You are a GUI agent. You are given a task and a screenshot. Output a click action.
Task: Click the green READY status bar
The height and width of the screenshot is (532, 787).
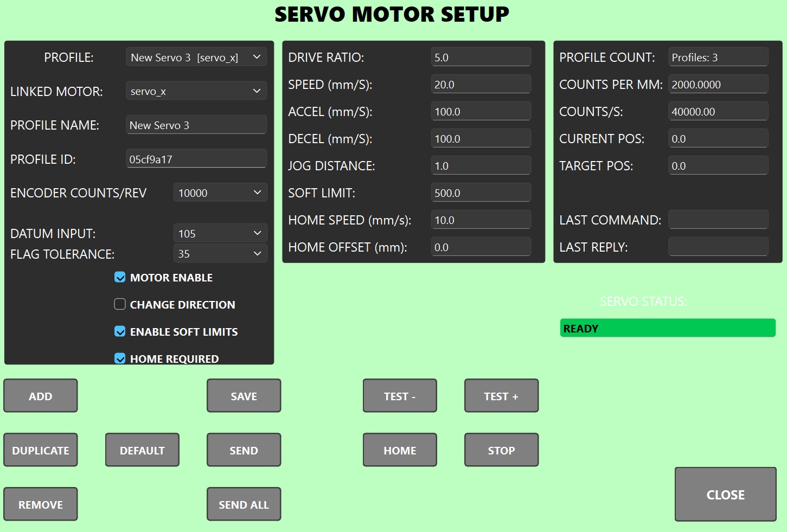click(x=668, y=328)
